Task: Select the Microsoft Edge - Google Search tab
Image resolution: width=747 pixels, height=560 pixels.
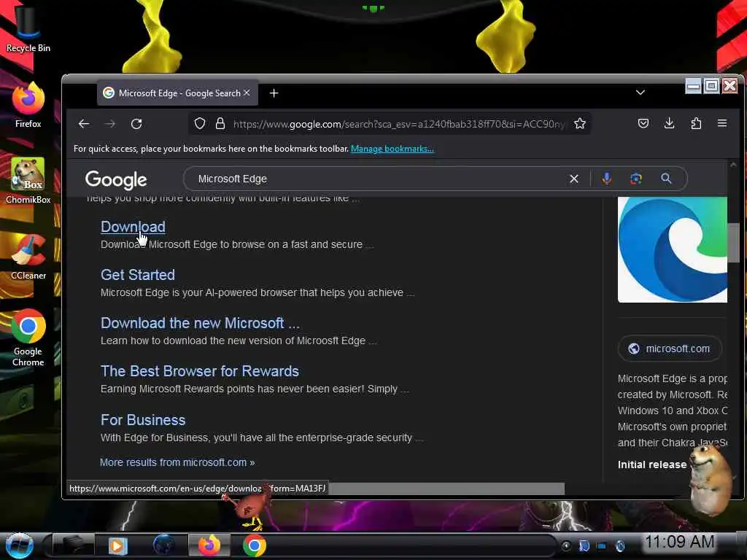Action: (x=178, y=93)
